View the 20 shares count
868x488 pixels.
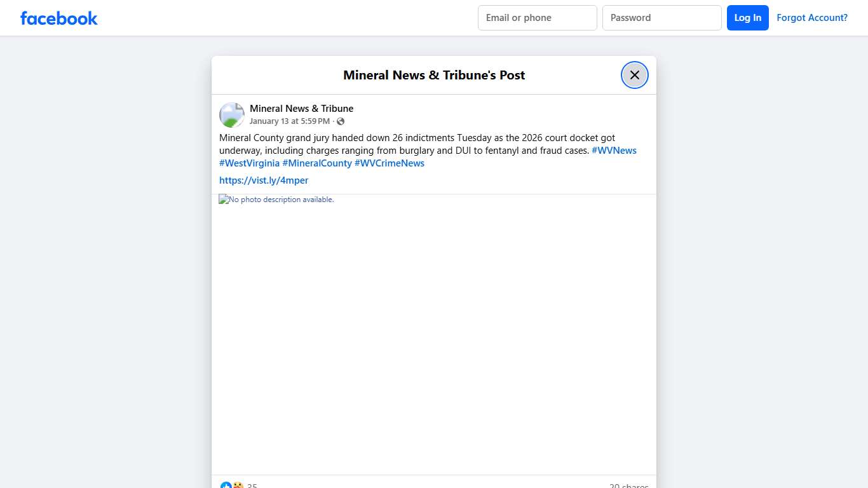628,485
